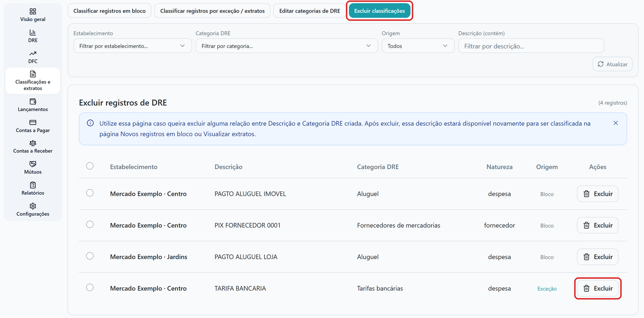Select the PIX FORNECEDOR 0001 row radio

coord(90,224)
